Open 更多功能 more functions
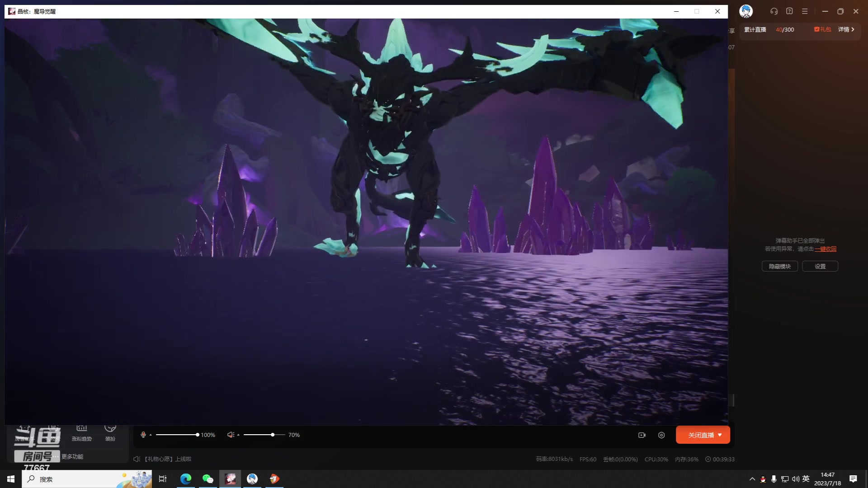868x488 pixels. [72, 457]
